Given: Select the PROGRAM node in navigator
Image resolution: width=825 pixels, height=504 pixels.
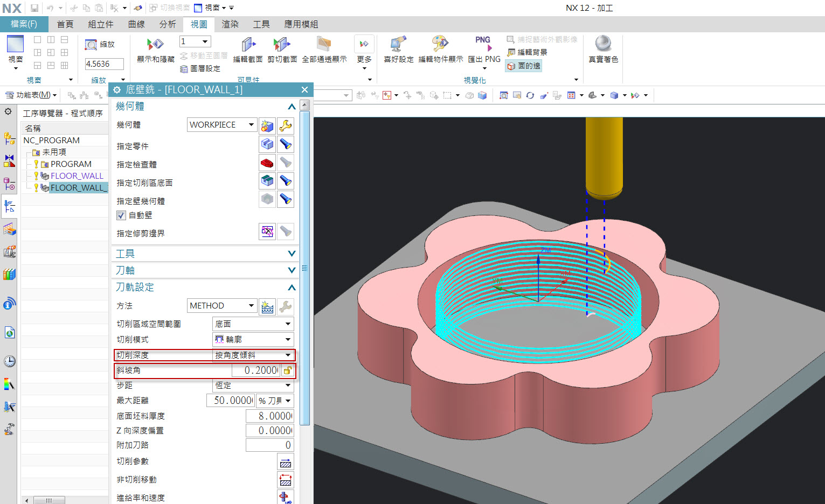Looking at the screenshot, I should (x=71, y=164).
